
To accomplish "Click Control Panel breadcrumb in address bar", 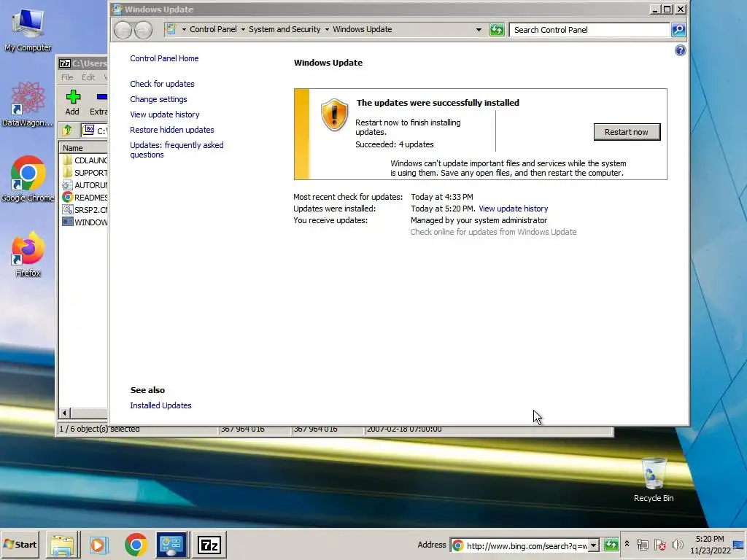I will point(213,29).
